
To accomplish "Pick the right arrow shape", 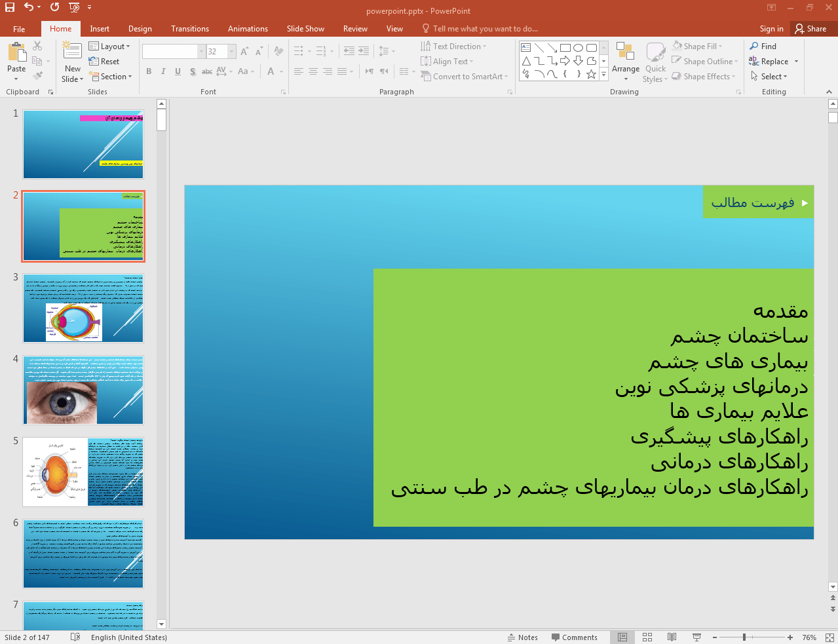I will coord(565,61).
